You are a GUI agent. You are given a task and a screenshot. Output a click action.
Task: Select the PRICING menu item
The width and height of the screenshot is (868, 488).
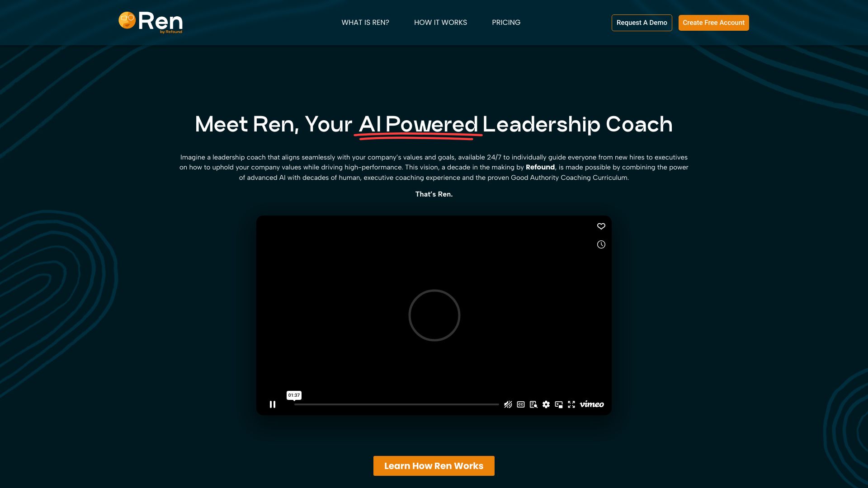[506, 23]
